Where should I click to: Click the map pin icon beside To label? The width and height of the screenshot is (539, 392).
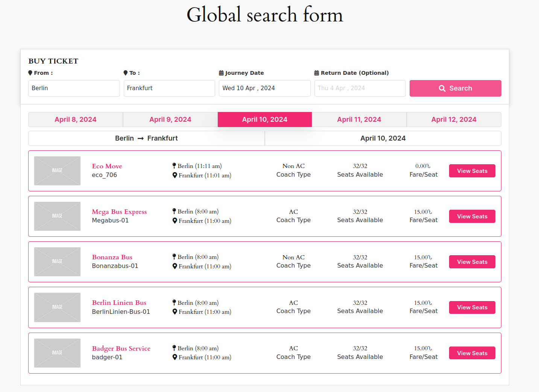click(126, 73)
